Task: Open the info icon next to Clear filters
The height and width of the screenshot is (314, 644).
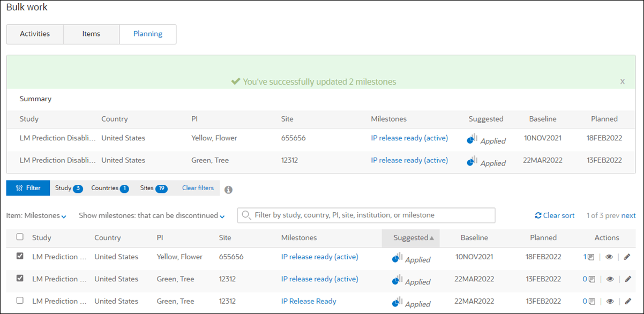Action: (228, 189)
